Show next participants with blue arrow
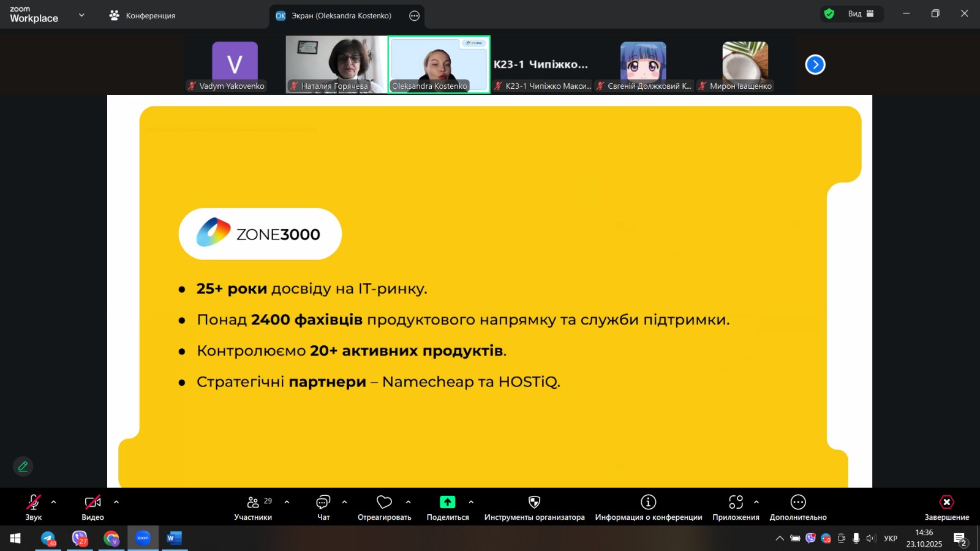This screenshot has height=551, width=980. pos(815,64)
